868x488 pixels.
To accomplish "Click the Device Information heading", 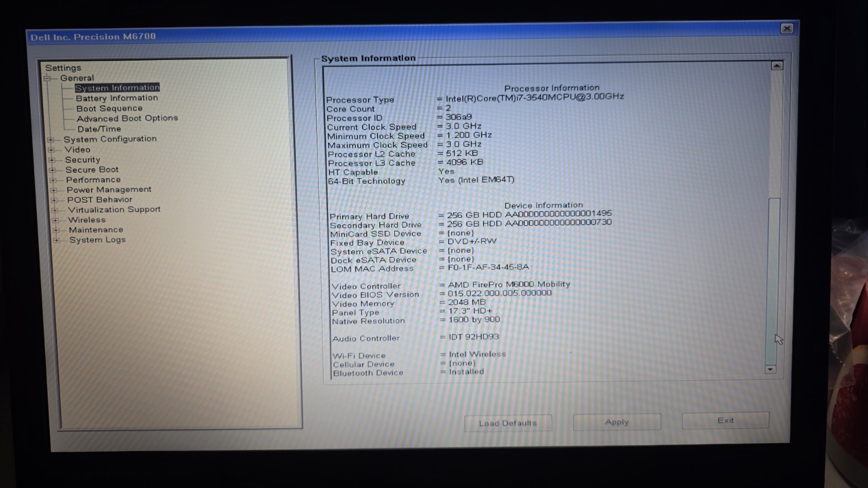I will tap(544, 206).
